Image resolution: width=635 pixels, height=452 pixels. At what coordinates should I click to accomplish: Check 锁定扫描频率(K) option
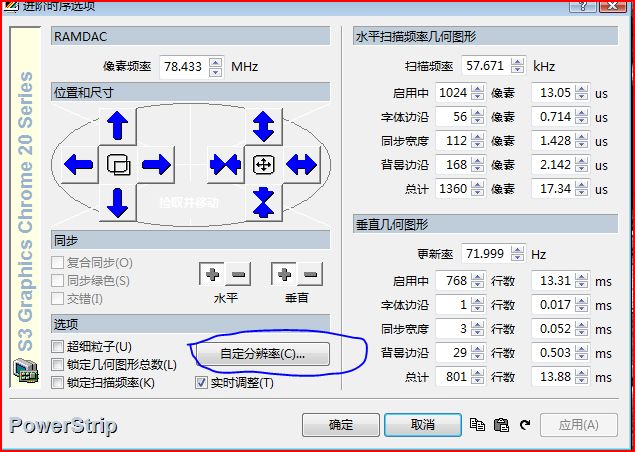[x=58, y=382]
